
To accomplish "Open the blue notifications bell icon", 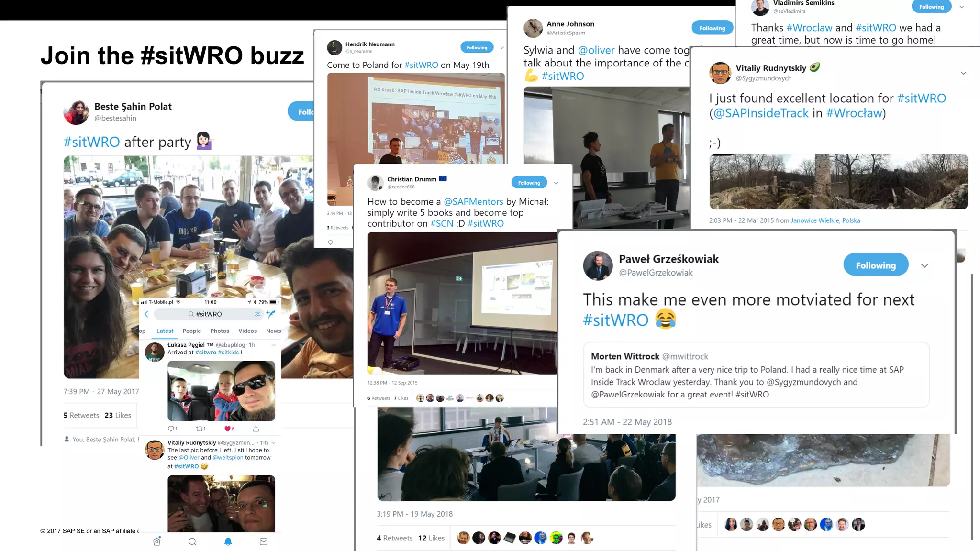I will [x=228, y=541].
